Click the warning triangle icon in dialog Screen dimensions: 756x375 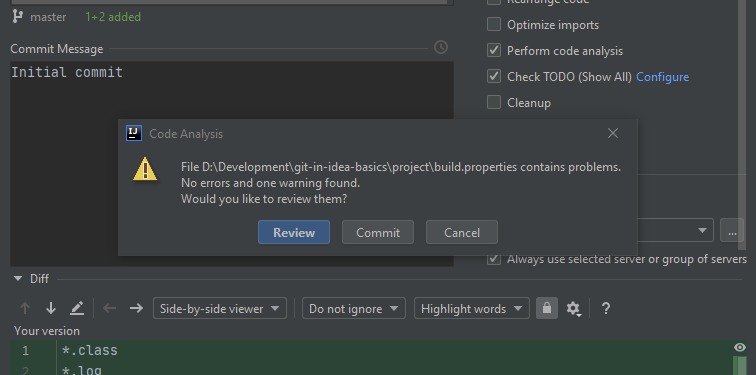145,169
